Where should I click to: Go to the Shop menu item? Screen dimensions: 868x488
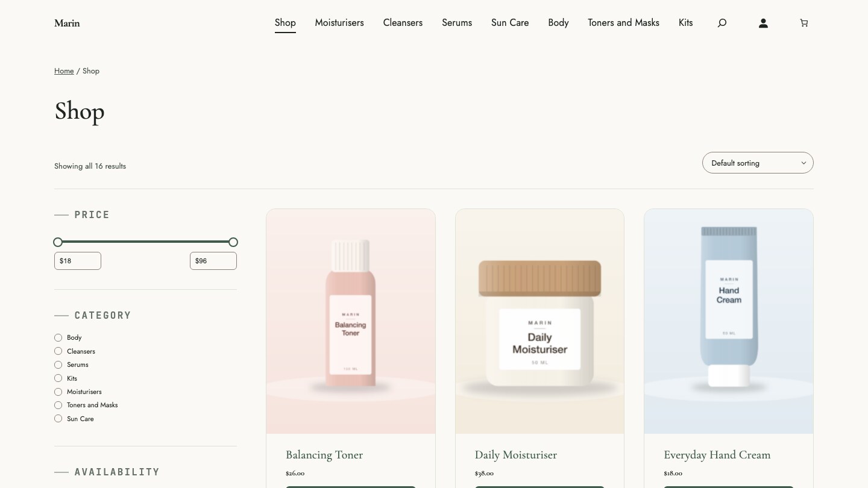point(285,23)
